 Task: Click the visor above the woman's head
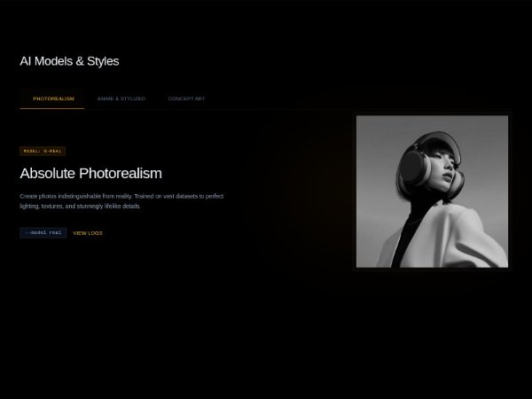(441, 141)
